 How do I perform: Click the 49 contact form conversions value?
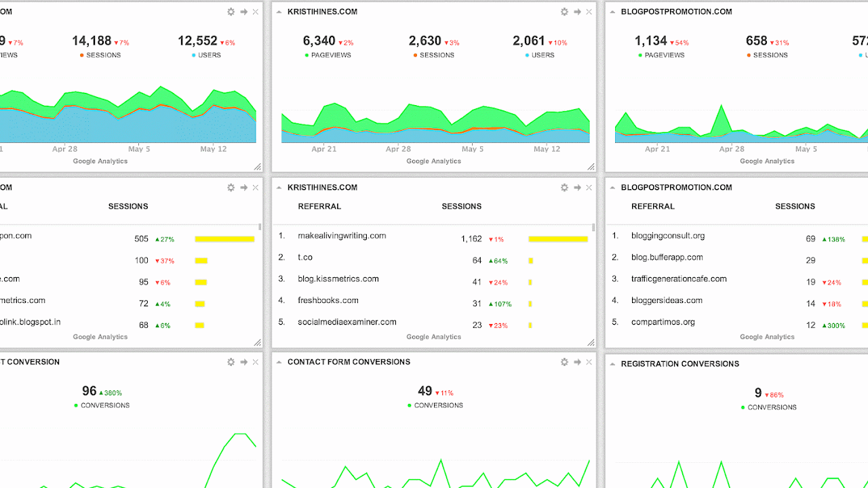(425, 391)
